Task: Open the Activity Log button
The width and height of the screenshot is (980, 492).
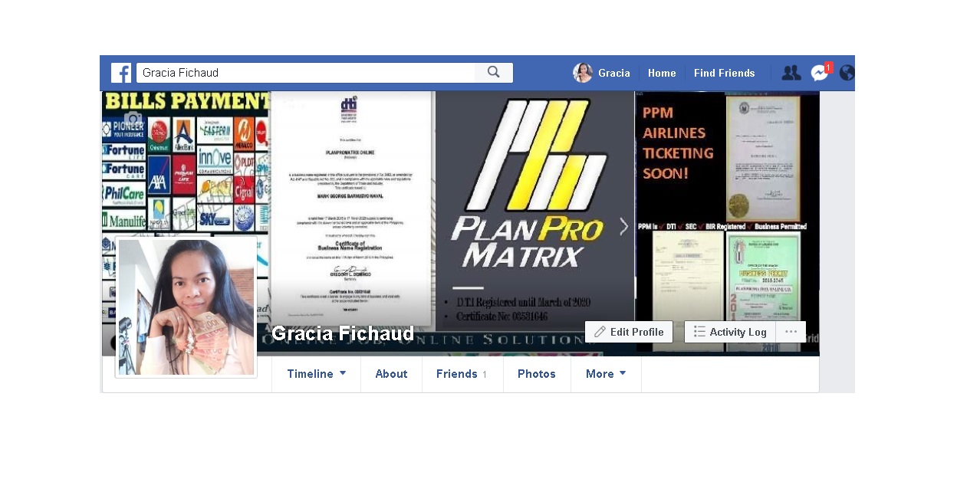Action: click(x=729, y=332)
